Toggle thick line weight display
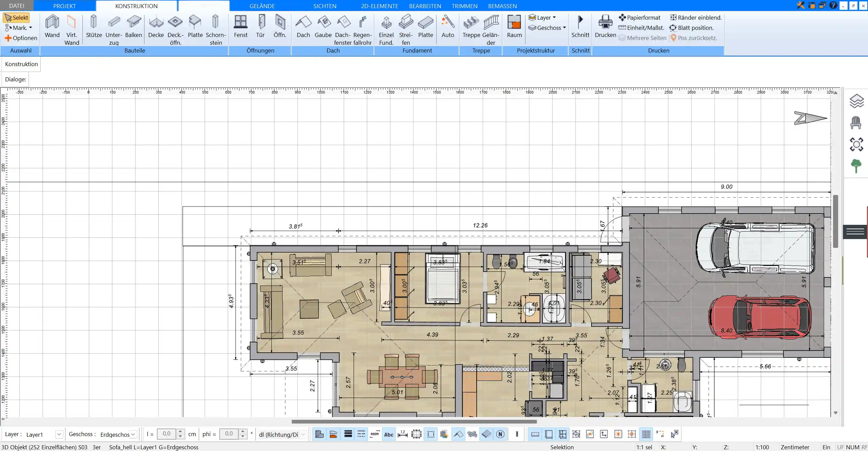Image resolution: width=868 pixels, height=451 pixels. coord(348,434)
